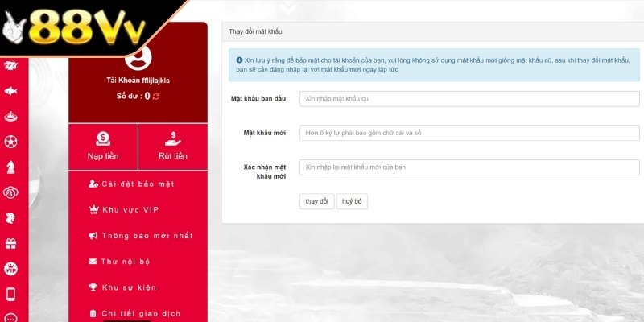644x322 pixels.
Task: Open the gift box promotions icon
Action: 10,244
